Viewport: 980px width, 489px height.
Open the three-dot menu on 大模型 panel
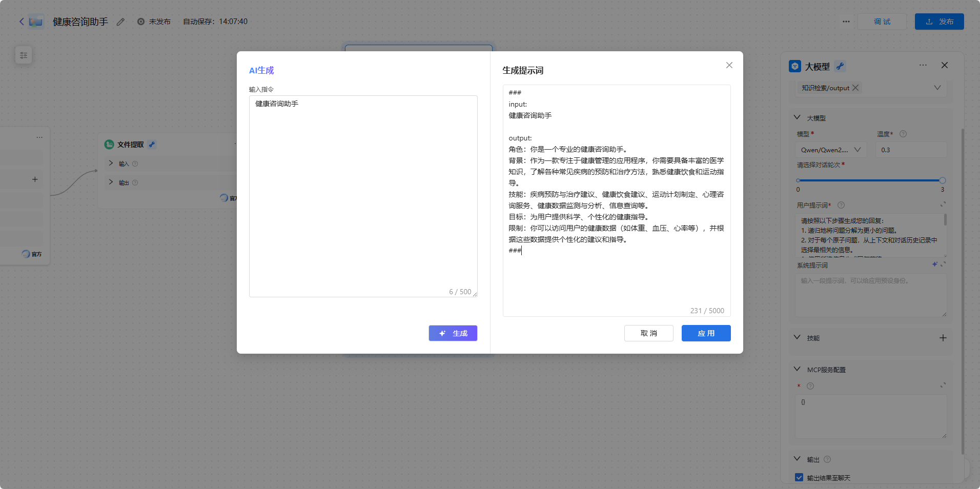[x=923, y=65]
